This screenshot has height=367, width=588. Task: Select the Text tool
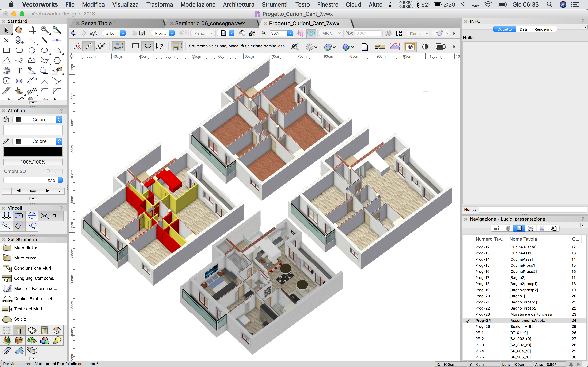19,71
